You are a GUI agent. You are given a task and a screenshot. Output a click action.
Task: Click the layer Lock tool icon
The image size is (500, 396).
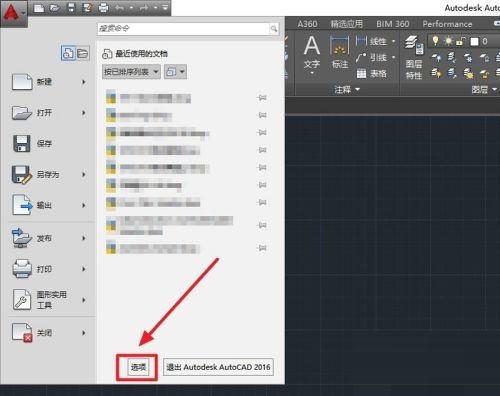484,57
